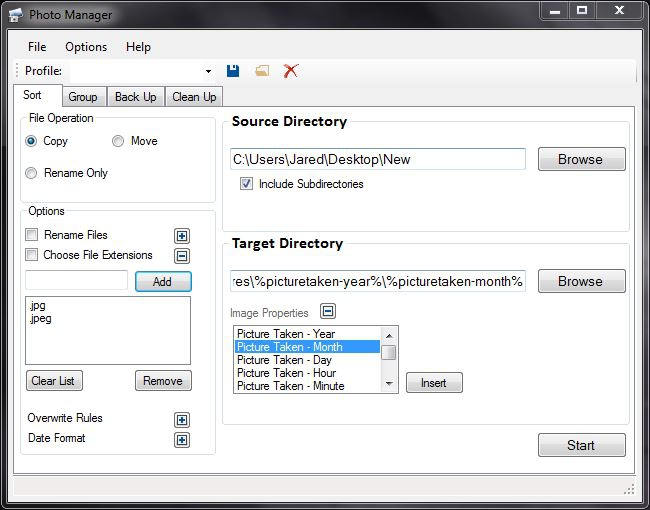Click the Clear List button
Screen dimensions: 650x510
click(54, 381)
